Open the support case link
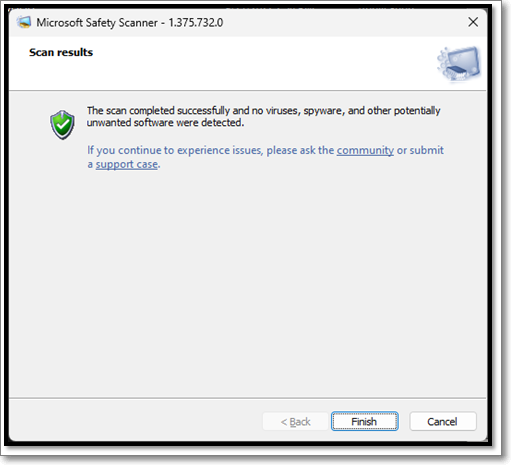The height and width of the screenshot is (465, 511). pos(127,164)
